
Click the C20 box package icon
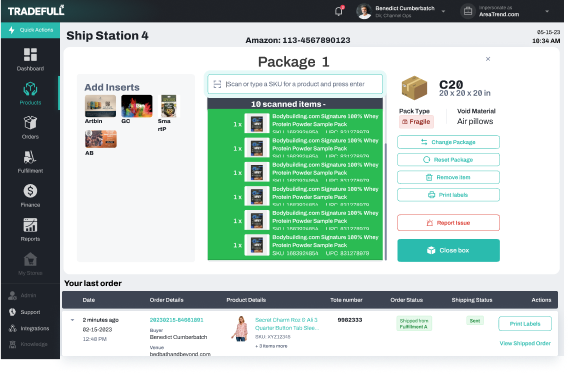coord(414,88)
